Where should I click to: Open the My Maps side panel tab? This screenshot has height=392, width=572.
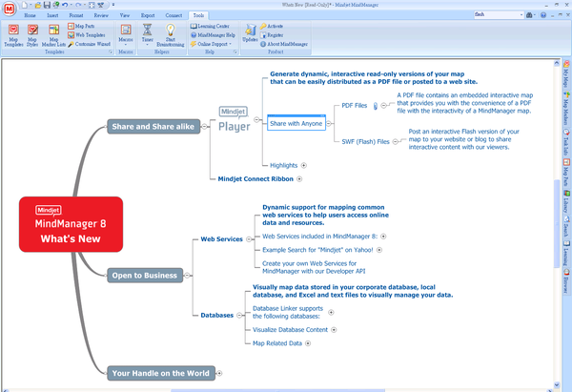pyautogui.click(x=566, y=73)
